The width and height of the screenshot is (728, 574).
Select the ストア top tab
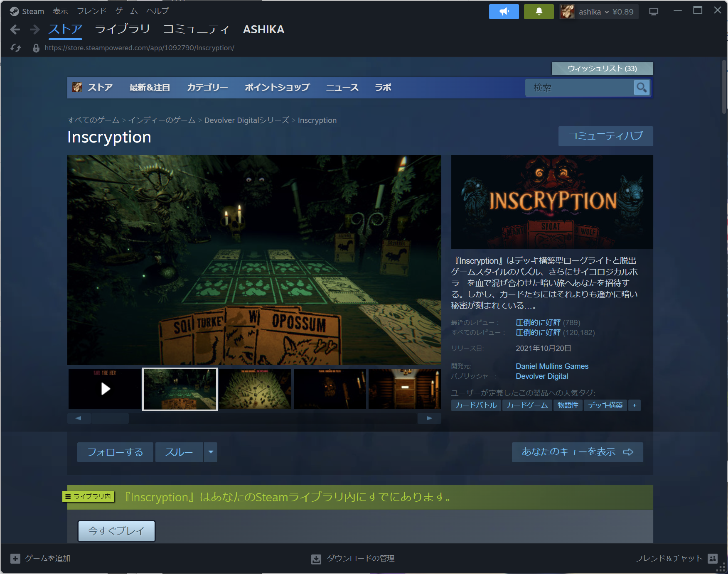(65, 29)
